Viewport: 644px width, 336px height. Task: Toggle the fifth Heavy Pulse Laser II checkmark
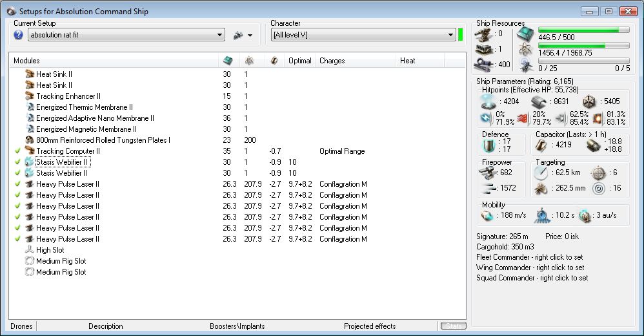17,228
